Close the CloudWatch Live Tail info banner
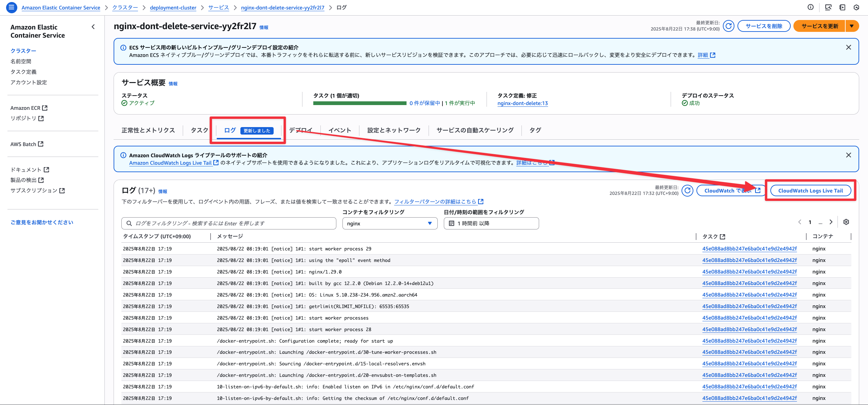This screenshot has width=868, height=405. coord(848,155)
